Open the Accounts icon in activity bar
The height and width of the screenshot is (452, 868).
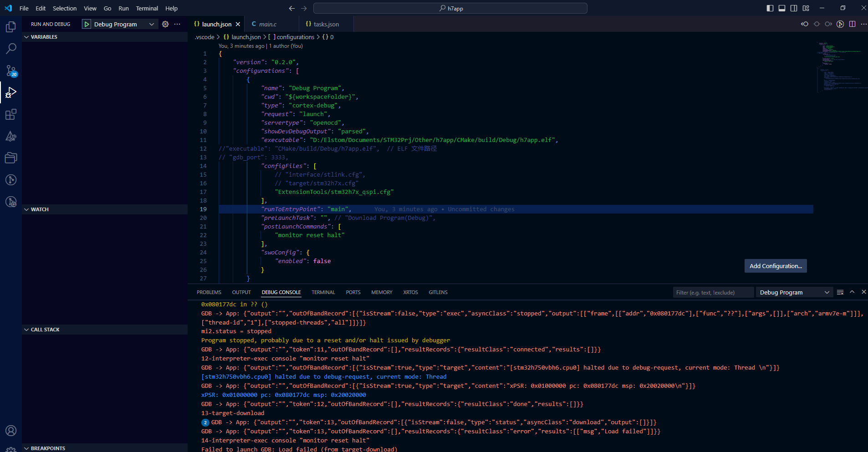[x=11, y=431]
